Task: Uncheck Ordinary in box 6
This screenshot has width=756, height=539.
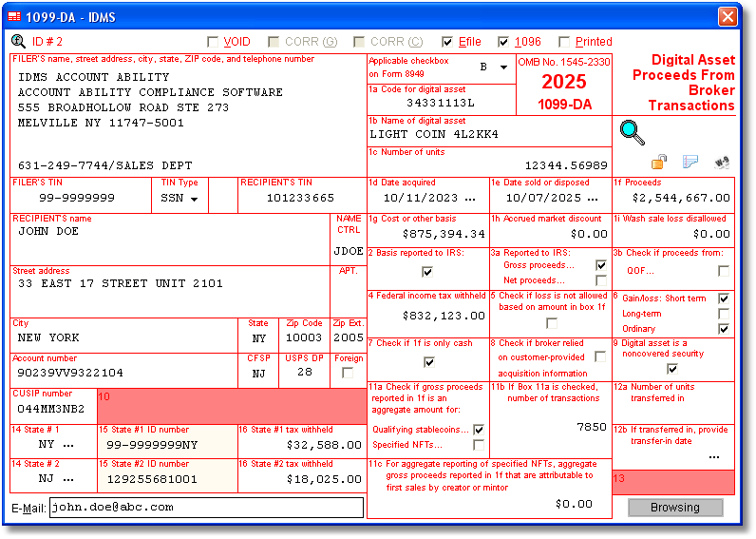Action: coord(723,329)
